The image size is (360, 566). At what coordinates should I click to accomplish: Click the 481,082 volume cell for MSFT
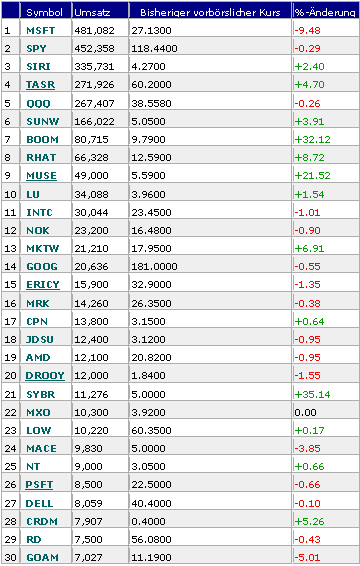click(x=94, y=31)
